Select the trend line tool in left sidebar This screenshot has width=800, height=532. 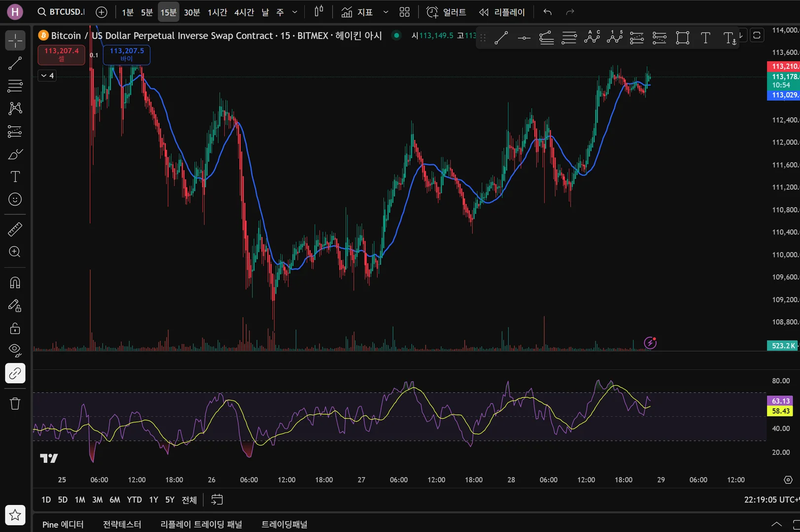point(15,63)
